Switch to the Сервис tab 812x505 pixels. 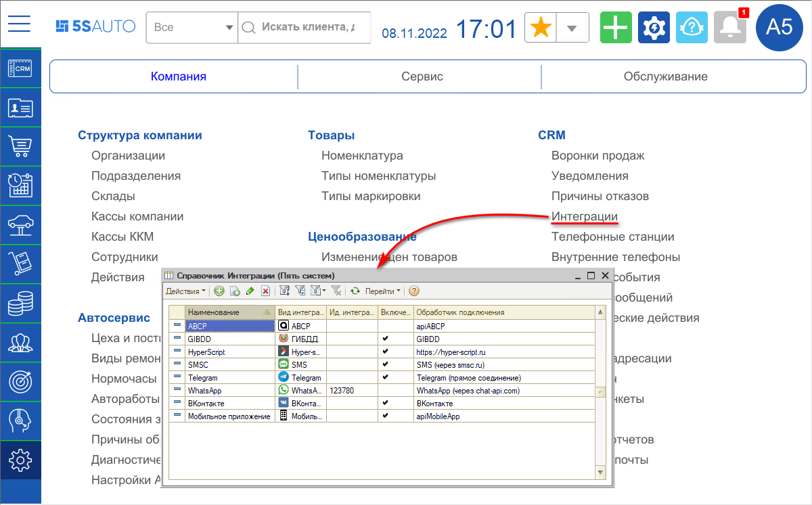pos(422,76)
